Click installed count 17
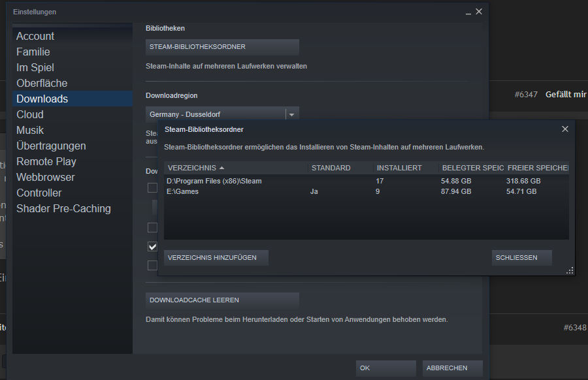The width and height of the screenshot is (588, 380). [380, 181]
